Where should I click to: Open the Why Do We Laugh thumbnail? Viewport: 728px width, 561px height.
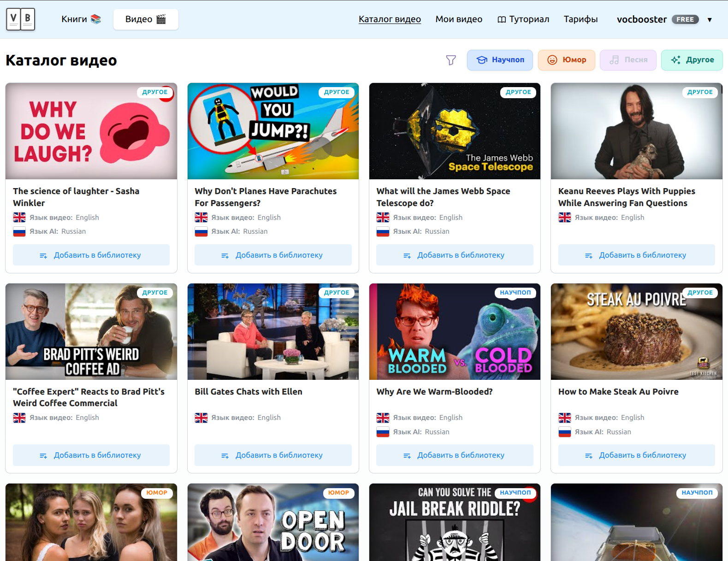91,131
